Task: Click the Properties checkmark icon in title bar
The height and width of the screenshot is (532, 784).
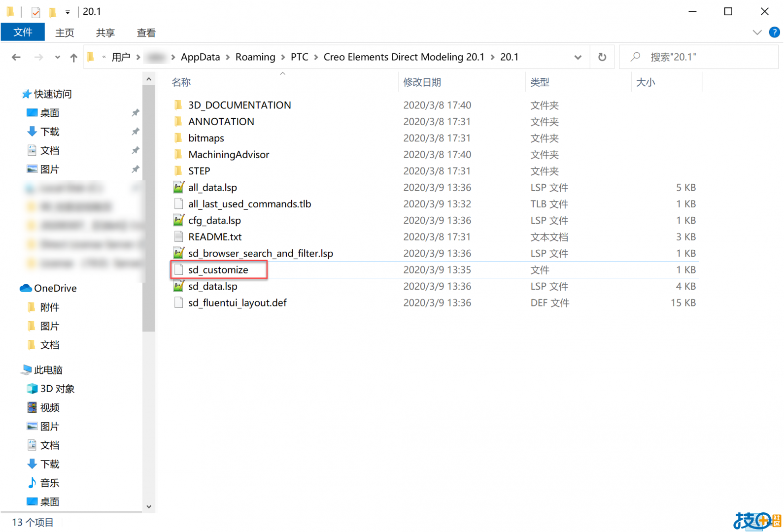Action: tap(36, 12)
